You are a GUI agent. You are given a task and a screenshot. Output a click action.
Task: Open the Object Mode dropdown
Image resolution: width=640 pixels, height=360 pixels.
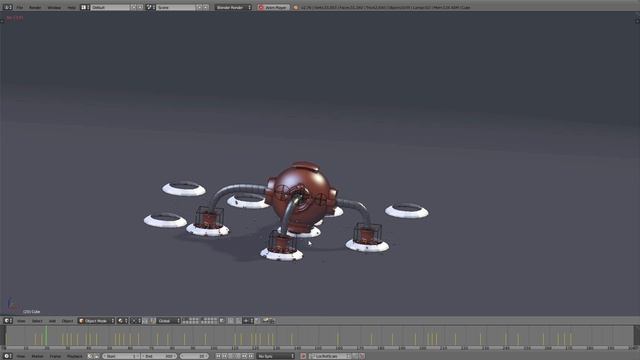tap(96, 321)
